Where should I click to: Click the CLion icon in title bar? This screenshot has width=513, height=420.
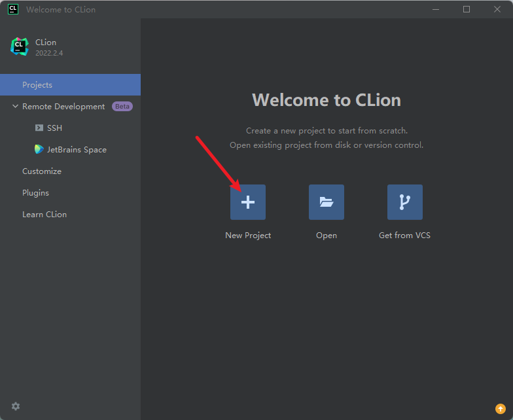[13, 9]
